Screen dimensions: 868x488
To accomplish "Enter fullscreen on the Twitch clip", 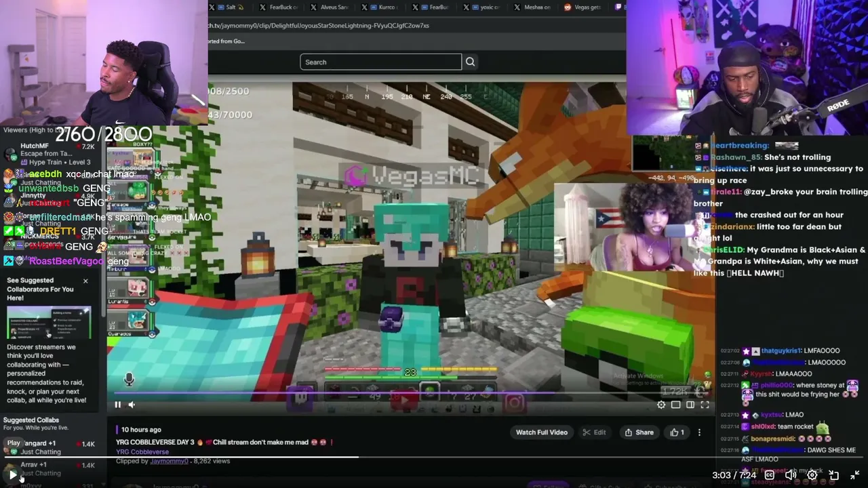I will click(x=705, y=405).
